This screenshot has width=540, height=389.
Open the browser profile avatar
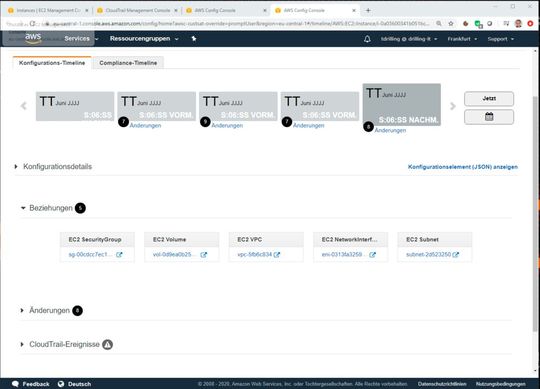(518, 23)
